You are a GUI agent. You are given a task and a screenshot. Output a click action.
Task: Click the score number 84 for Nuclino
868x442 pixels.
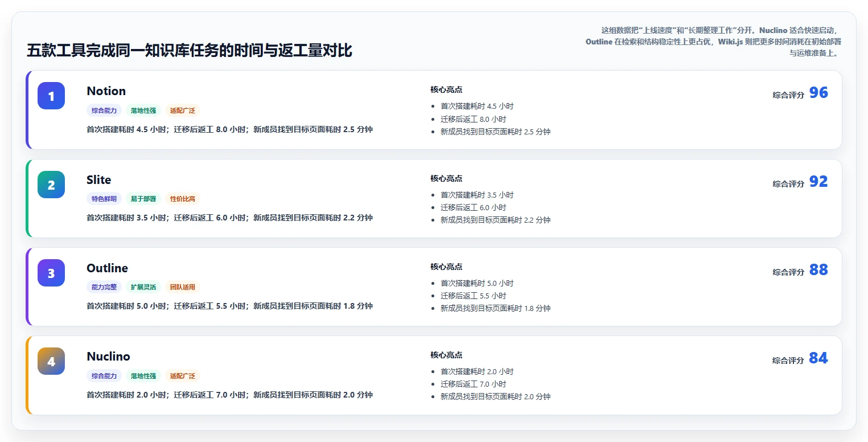818,358
